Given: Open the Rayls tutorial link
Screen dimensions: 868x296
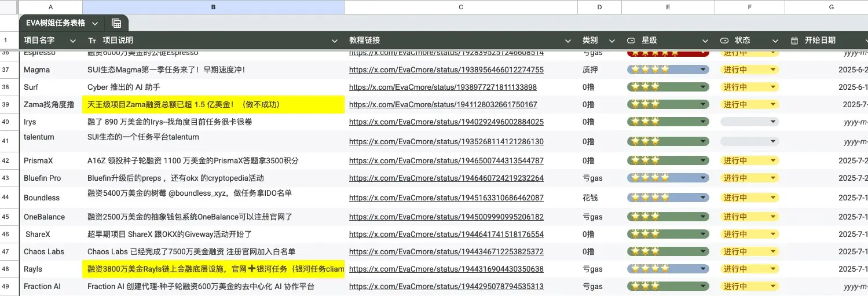Looking at the screenshot, I should tap(446, 269).
